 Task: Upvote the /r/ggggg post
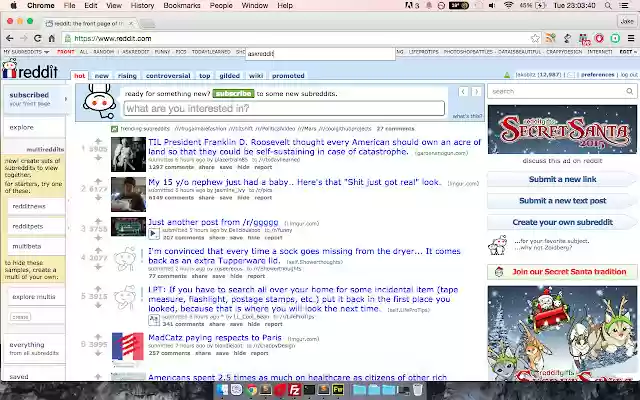click(x=98, y=221)
